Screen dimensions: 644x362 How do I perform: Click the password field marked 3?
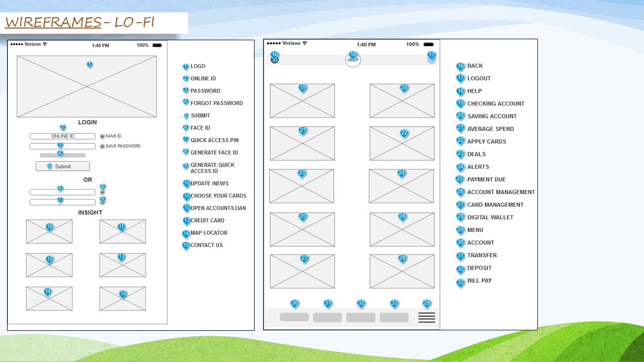click(x=62, y=146)
